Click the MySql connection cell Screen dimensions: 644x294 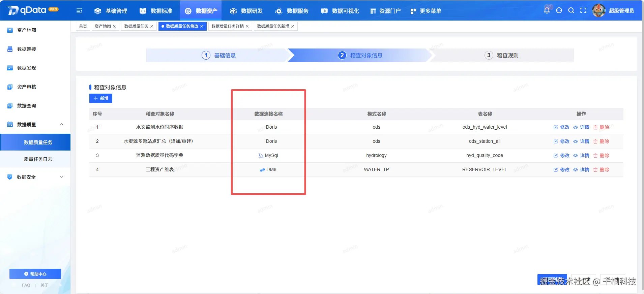268,155
